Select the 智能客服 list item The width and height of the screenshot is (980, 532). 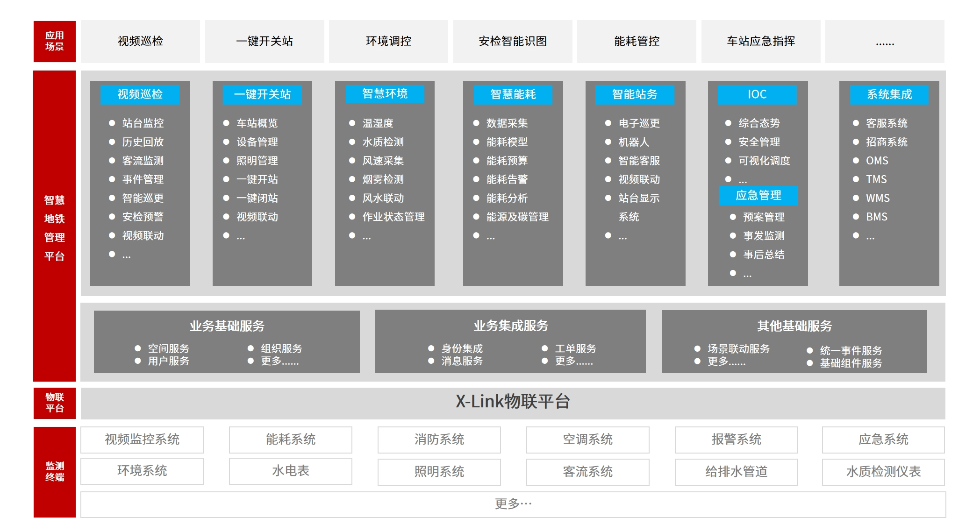point(639,161)
